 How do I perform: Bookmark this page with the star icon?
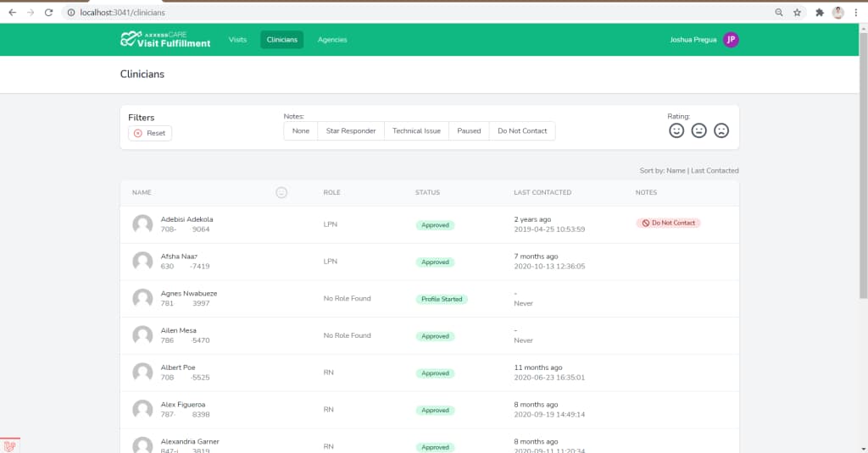(797, 12)
